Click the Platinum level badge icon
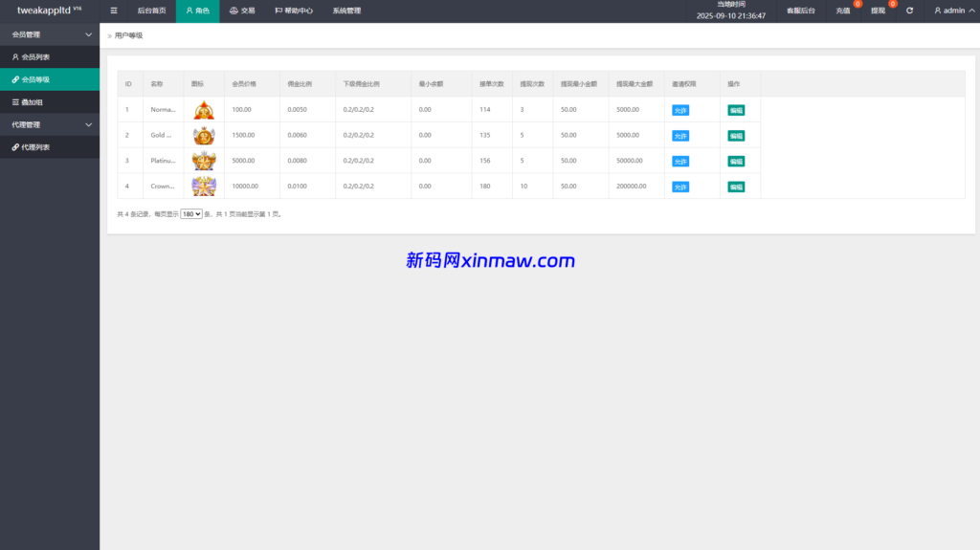 (x=204, y=162)
